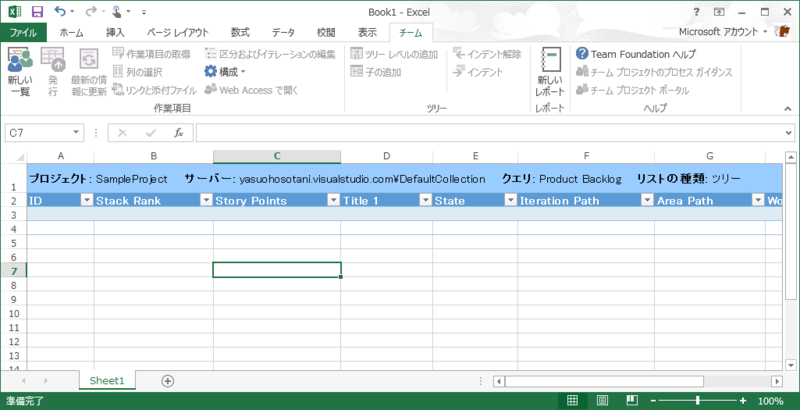Select the Sheet1 tab
Image resolution: width=800 pixels, height=410 pixels.
(107, 380)
